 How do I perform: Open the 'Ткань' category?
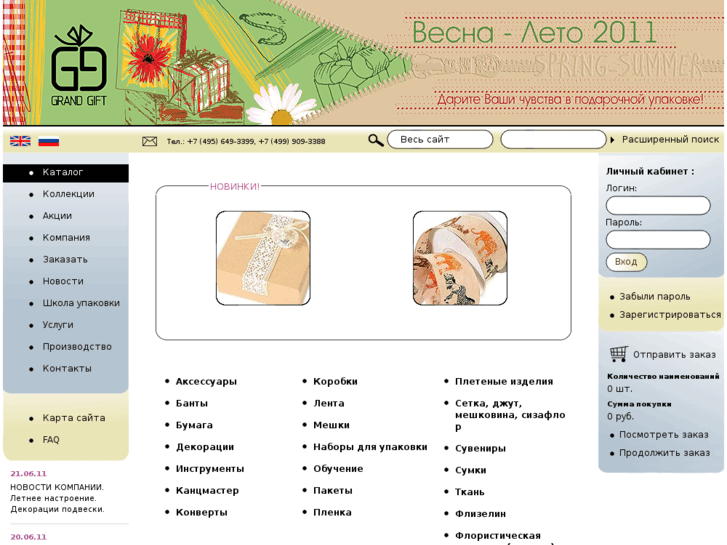pos(470,492)
